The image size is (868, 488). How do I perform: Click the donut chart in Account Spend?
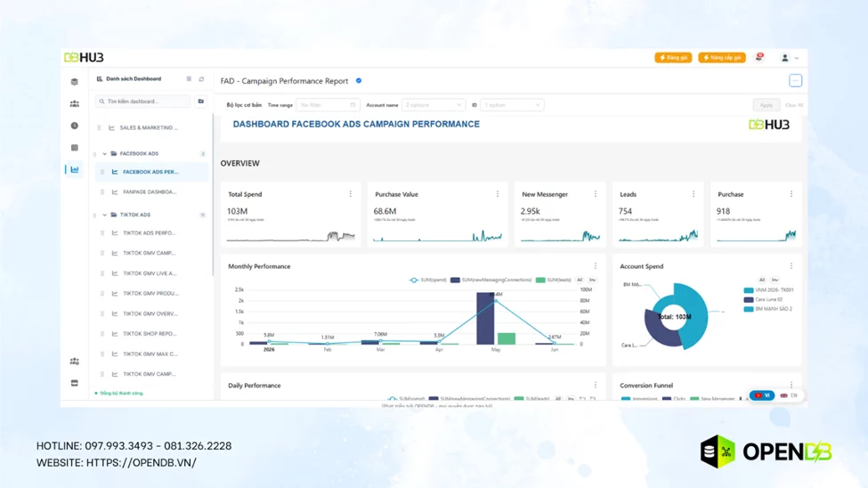[677, 316]
